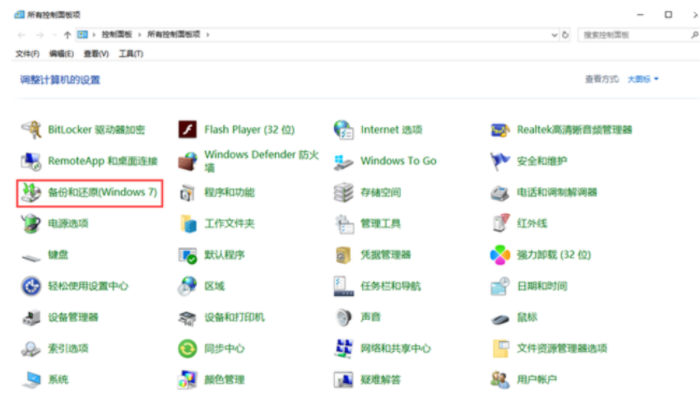Open the 设备和打印机 printer icon
700x400 pixels.
click(188, 318)
